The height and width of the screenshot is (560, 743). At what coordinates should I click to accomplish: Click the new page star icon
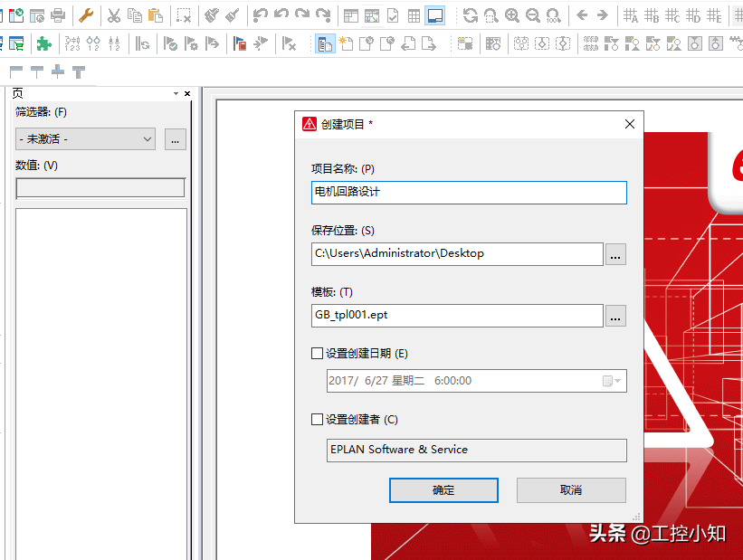346,44
